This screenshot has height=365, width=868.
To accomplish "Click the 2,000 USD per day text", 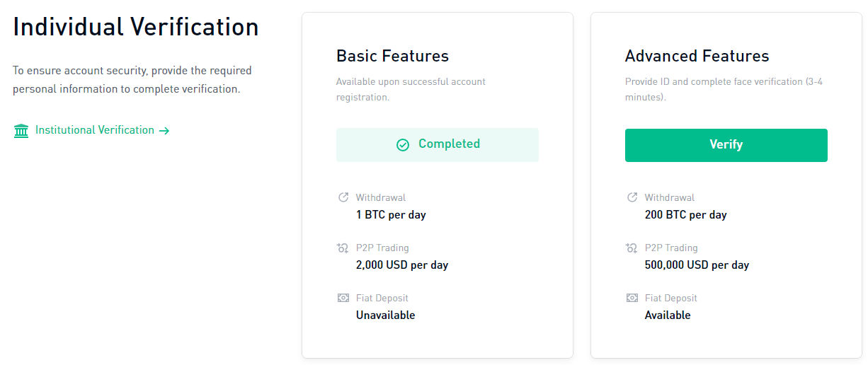I will point(402,265).
